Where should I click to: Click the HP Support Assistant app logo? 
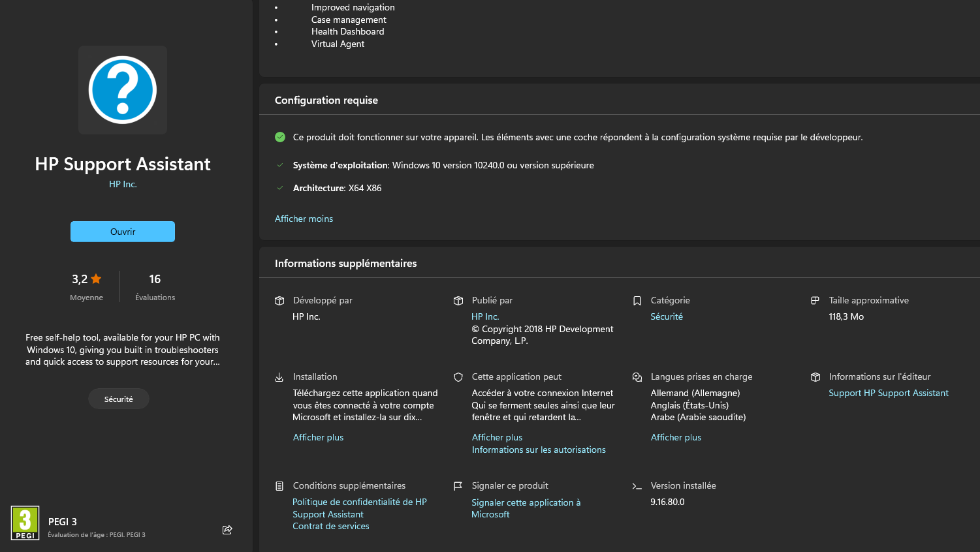click(123, 90)
